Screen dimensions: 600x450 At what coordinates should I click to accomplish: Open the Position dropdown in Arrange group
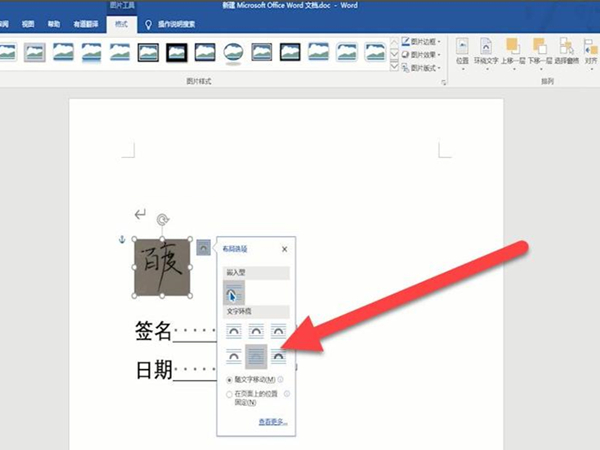pos(461,51)
